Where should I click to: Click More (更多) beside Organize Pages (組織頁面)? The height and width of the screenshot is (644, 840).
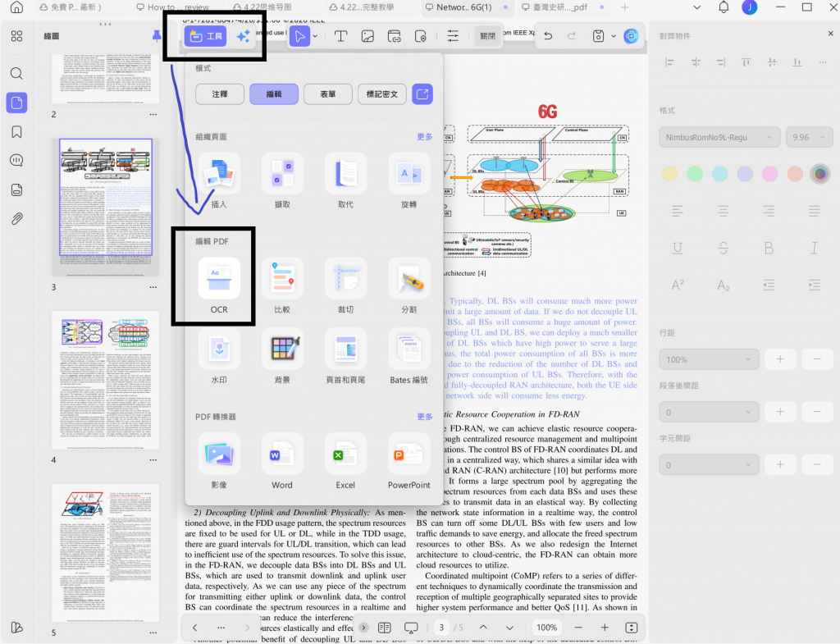click(424, 137)
